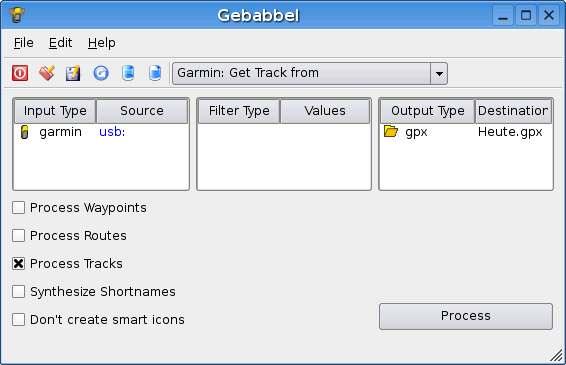Enable the Process Waypoints checkbox
This screenshot has width=566, height=365.
[18, 208]
